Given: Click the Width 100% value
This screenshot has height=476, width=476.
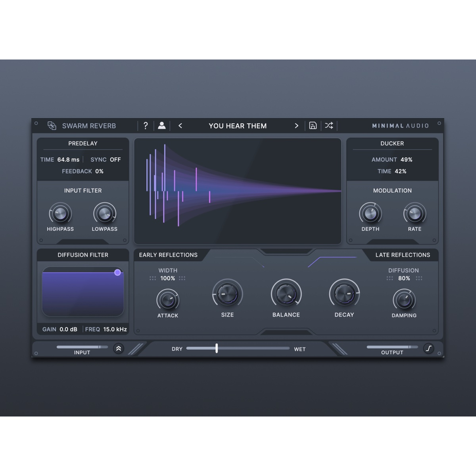Looking at the screenshot, I should [x=168, y=278].
